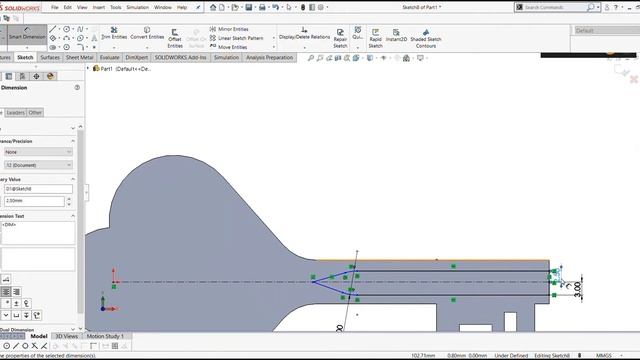Choose the Spline sketch tool

point(80,29)
